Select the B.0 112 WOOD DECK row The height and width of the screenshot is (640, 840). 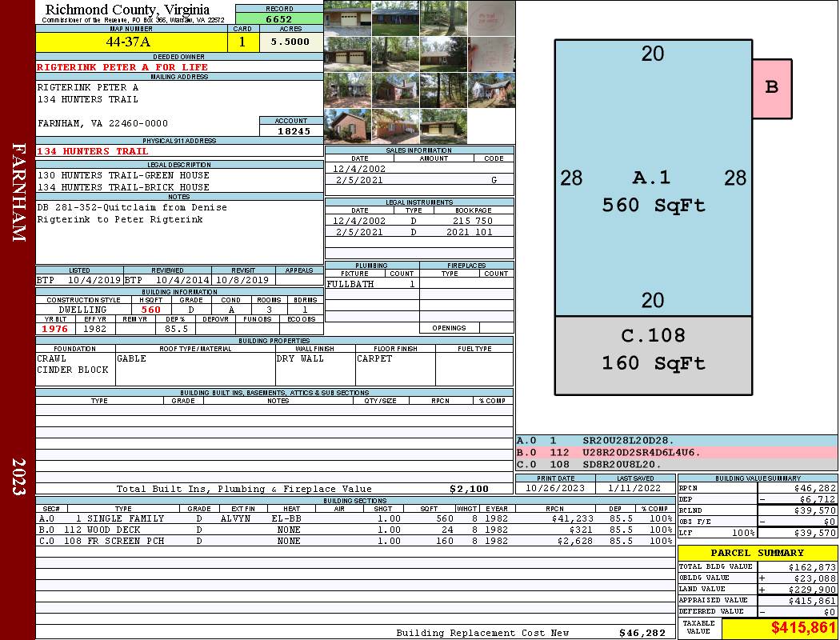click(354, 530)
